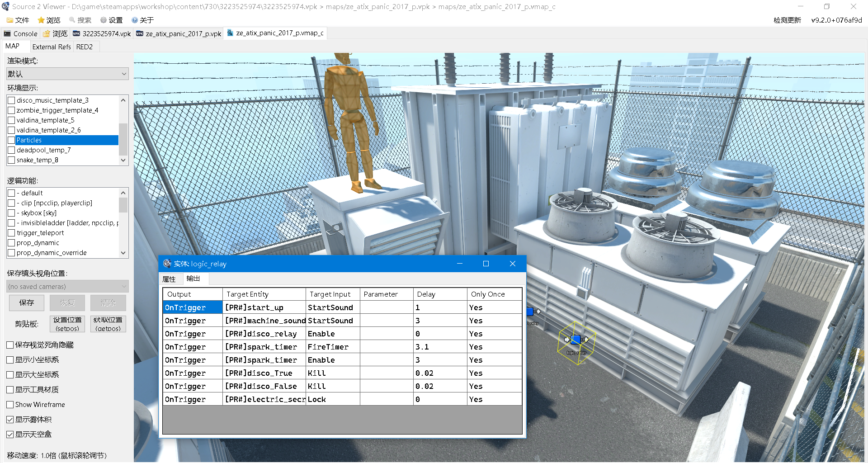Select deadpool_temp_7 list item

coord(44,150)
